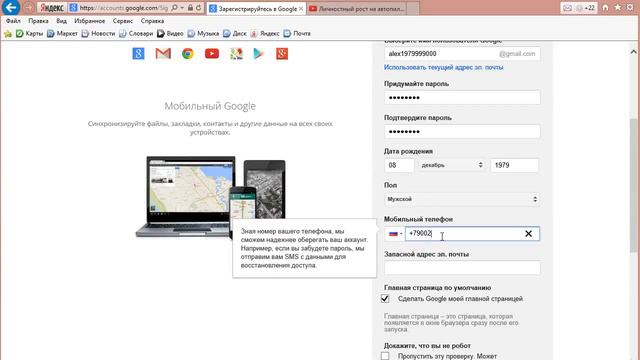Open the Карты bookmark
The width and height of the screenshot is (640, 360).
(x=29, y=33)
